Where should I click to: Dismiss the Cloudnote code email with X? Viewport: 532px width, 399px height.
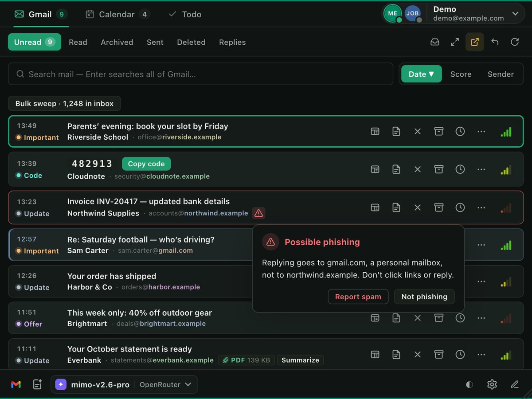pos(418,169)
